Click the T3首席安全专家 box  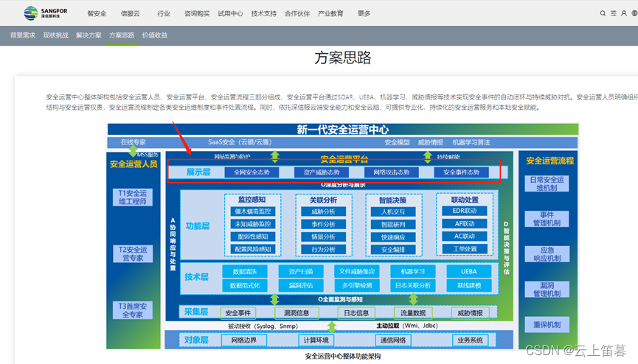pos(133,310)
